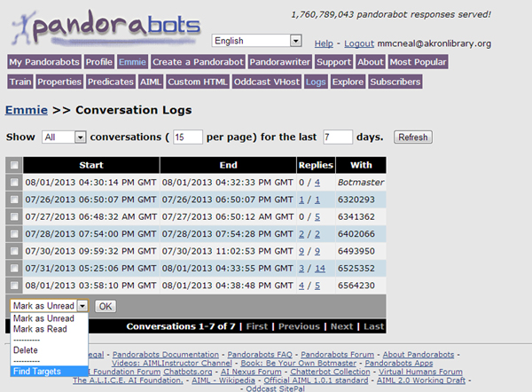Go to My Pandorabots
This screenshot has width=532, height=392.
coord(44,62)
